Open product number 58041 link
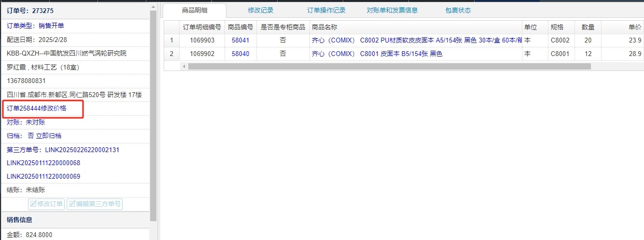This screenshot has height=240, width=644. (x=240, y=40)
